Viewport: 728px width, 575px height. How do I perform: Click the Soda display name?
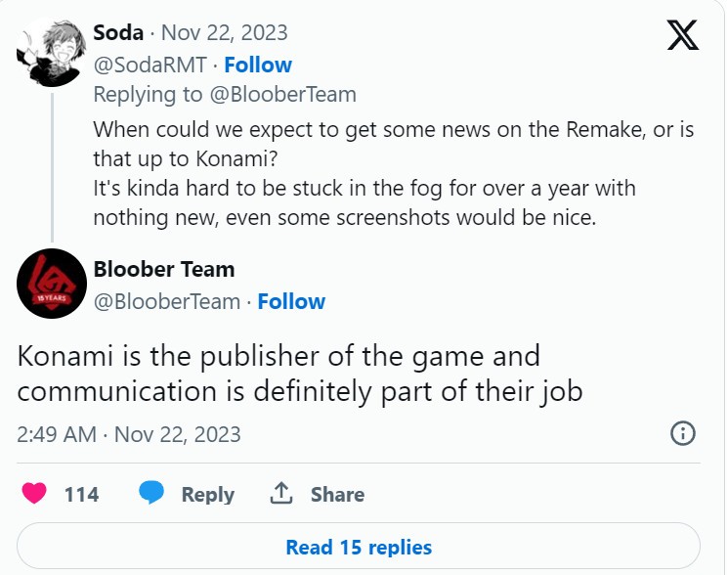pyautogui.click(x=117, y=32)
